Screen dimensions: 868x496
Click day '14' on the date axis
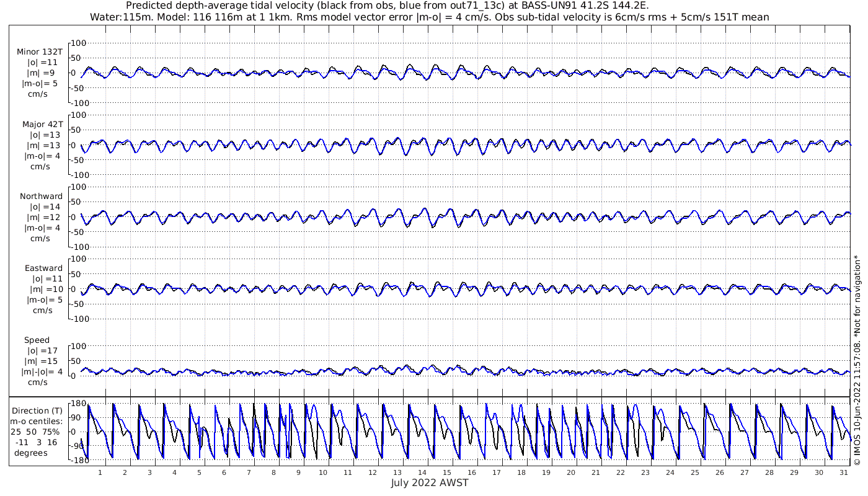[422, 472]
